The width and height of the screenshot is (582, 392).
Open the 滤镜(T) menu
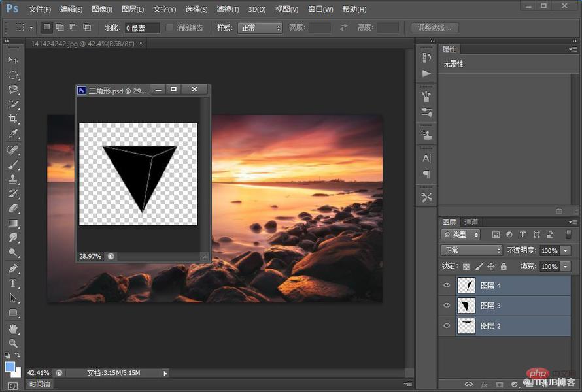tap(228, 9)
